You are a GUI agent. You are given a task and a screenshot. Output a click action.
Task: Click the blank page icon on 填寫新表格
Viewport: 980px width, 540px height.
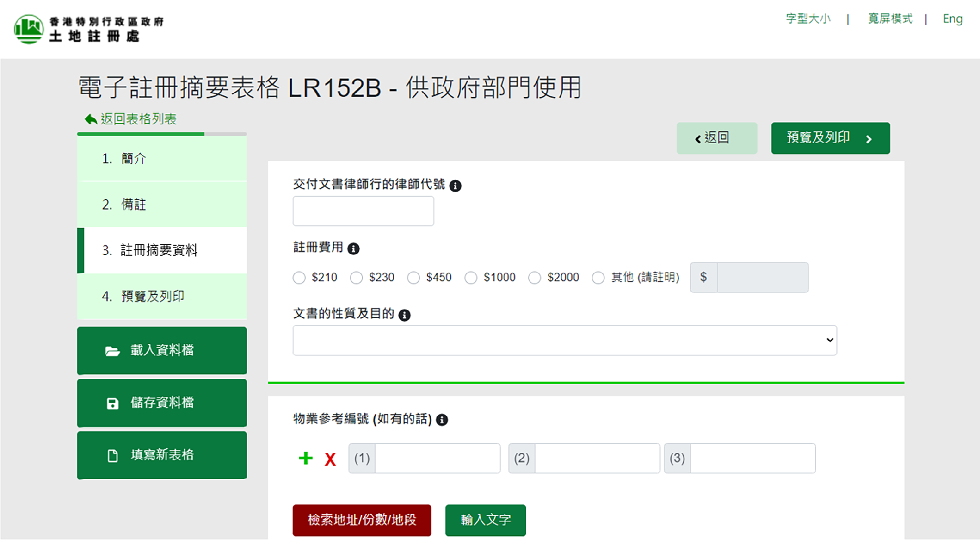click(112, 456)
